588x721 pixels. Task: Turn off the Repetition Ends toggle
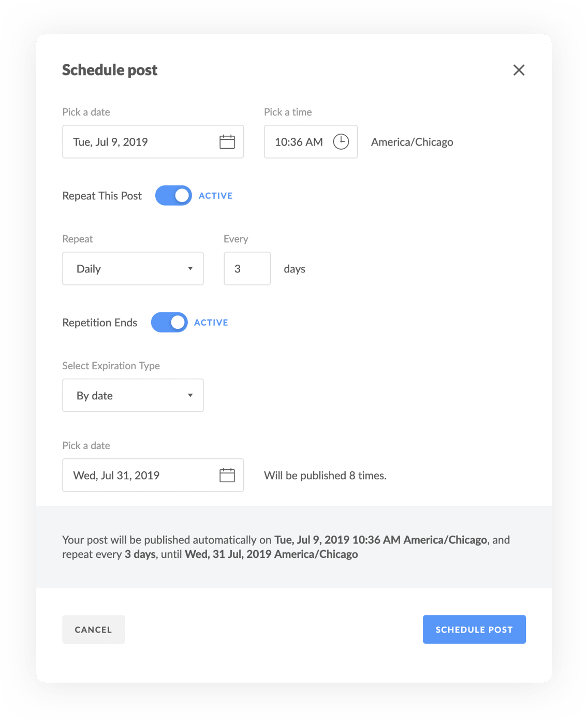coord(169,323)
